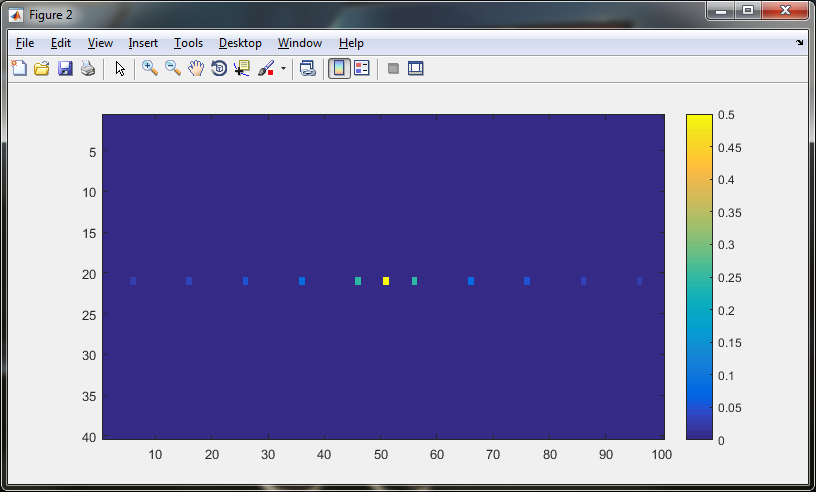Screen dimensions: 816x492
Task: Open the Tools menu
Action: pyautogui.click(x=188, y=43)
